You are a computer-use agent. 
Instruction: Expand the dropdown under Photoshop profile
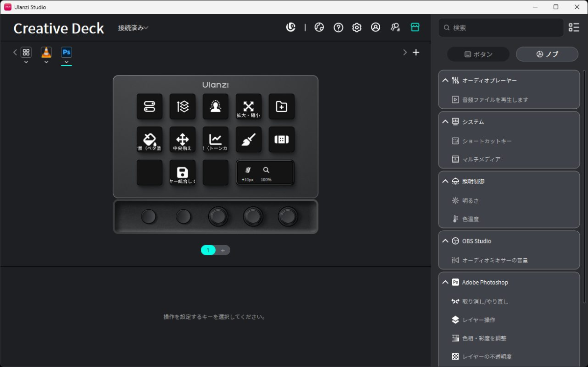coord(66,62)
